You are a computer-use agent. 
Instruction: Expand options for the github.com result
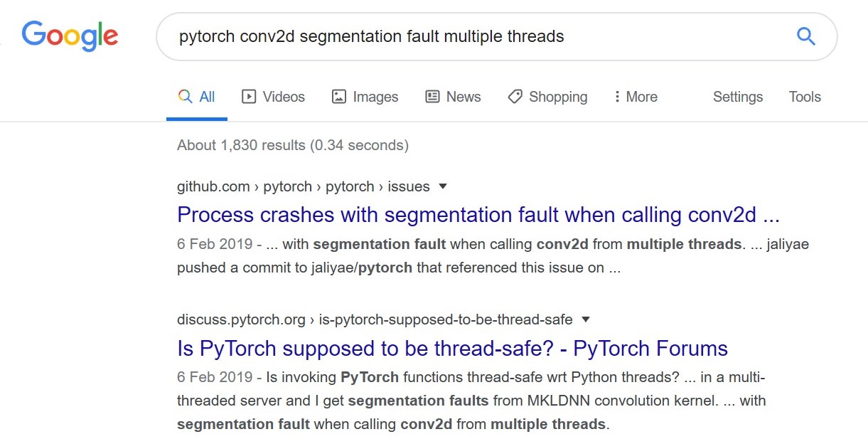442,186
